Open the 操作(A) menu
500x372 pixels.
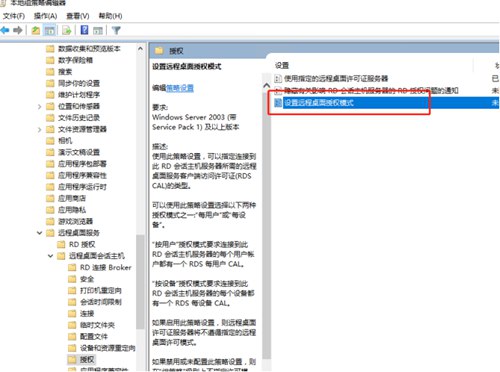(x=45, y=16)
